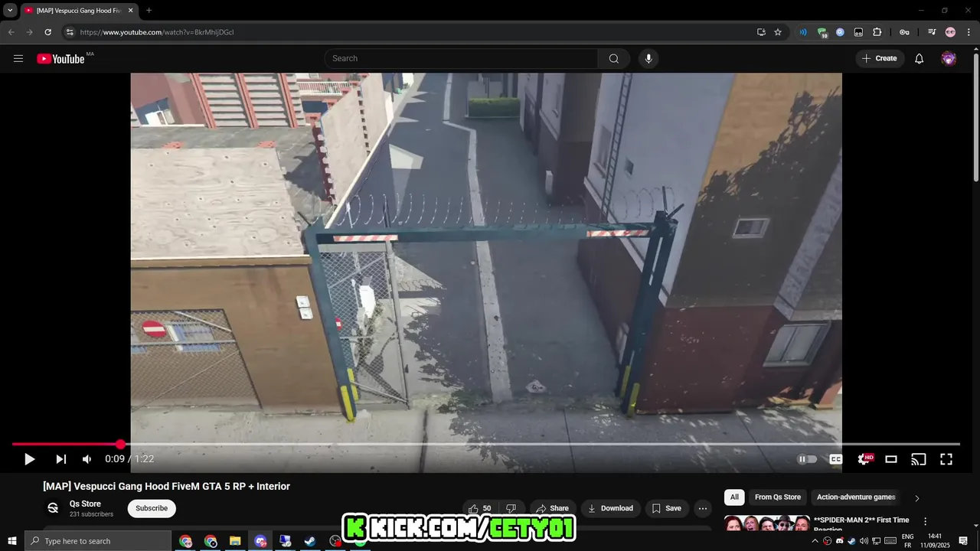Go forward in browser history
The image size is (980, 551).
[x=29, y=32]
